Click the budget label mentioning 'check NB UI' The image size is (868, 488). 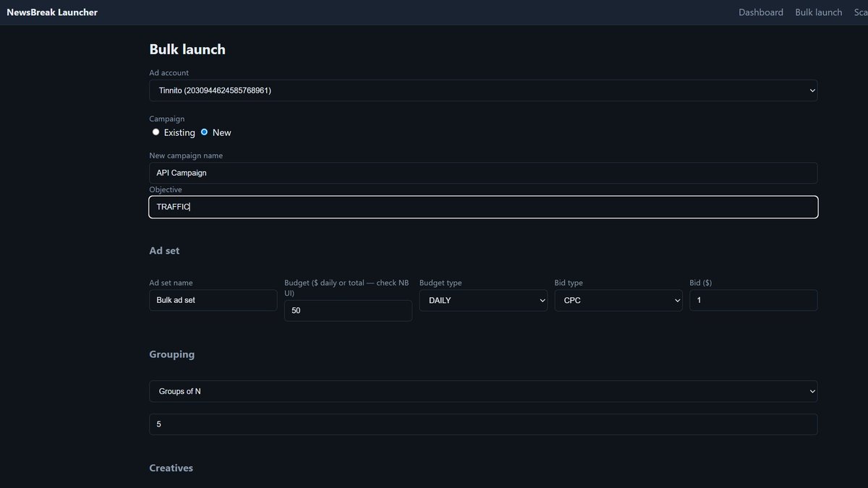[x=347, y=288]
